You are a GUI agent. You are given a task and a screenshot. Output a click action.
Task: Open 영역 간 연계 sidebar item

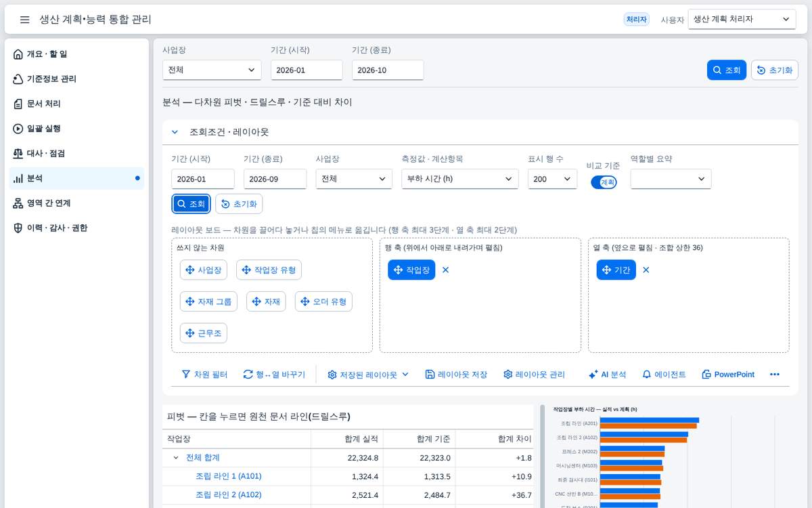click(76, 203)
